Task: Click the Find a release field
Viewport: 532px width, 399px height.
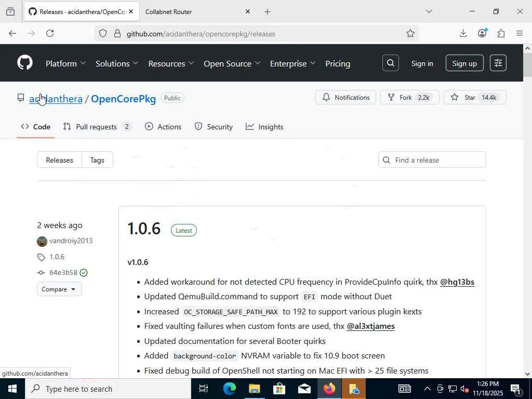Action: pyautogui.click(x=432, y=160)
